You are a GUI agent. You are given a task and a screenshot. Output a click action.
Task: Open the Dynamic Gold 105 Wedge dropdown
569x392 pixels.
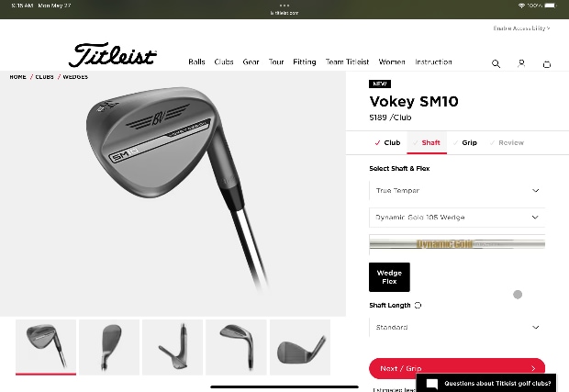coord(457,218)
